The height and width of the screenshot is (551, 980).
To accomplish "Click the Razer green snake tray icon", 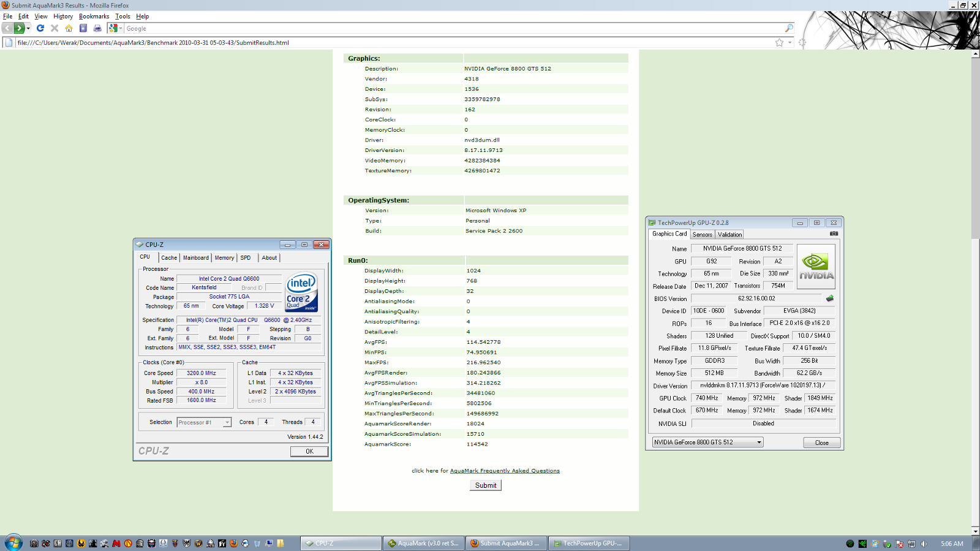I will click(862, 544).
